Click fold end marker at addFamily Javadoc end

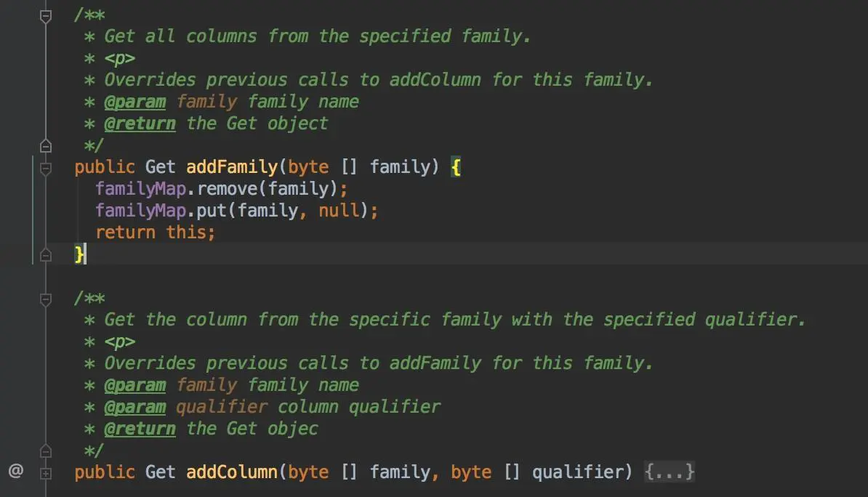pos(46,145)
